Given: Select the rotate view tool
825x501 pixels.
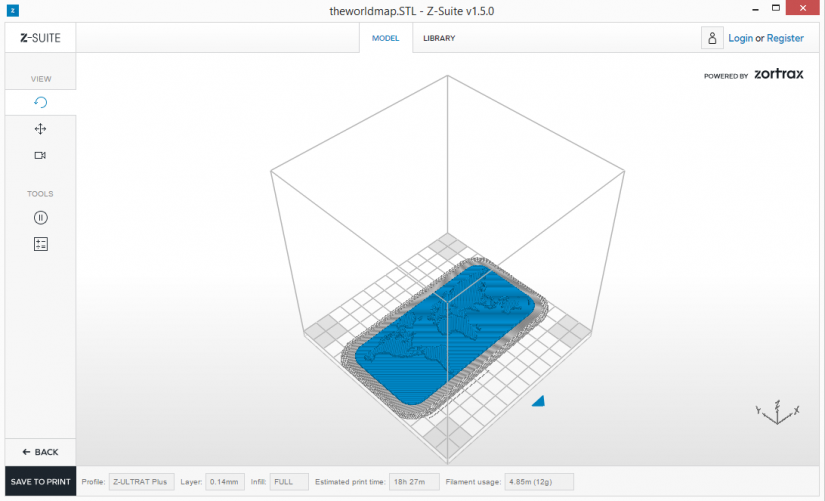Looking at the screenshot, I should pyautogui.click(x=41, y=102).
